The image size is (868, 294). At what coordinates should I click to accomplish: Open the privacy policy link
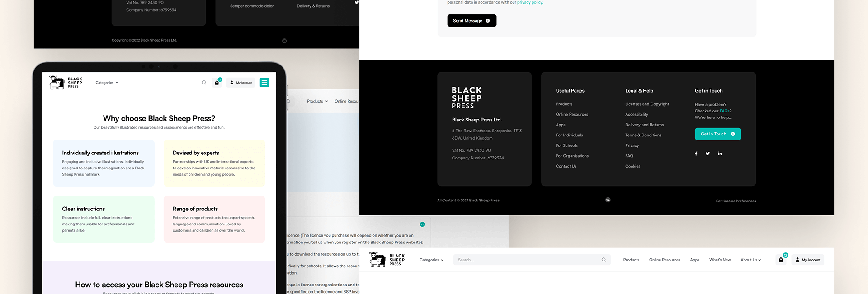tap(530, 2)
